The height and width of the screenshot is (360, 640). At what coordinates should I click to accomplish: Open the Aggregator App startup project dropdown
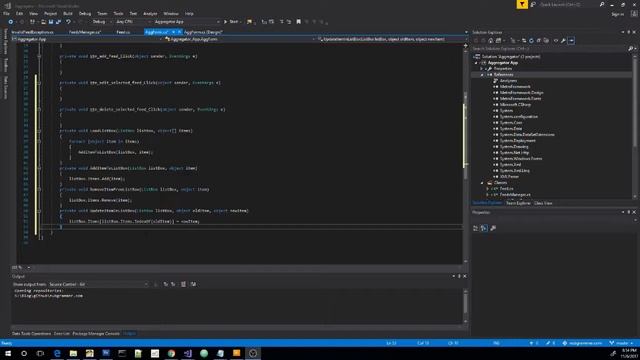click(187, 22)
